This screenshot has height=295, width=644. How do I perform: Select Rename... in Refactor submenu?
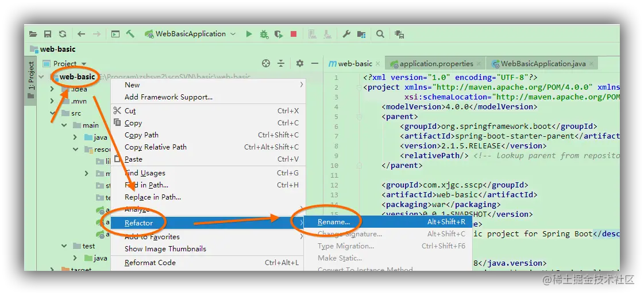pos(388,222)
